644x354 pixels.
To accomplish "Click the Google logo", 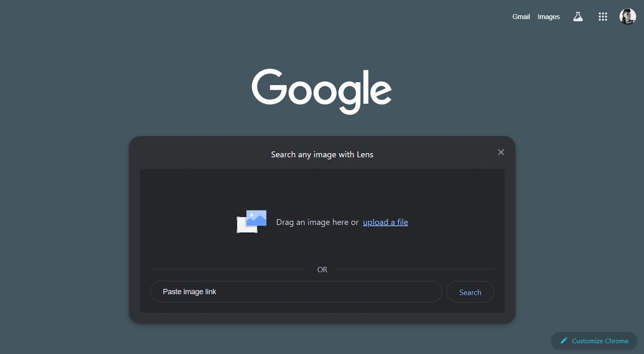I will [x=322, y=91].
